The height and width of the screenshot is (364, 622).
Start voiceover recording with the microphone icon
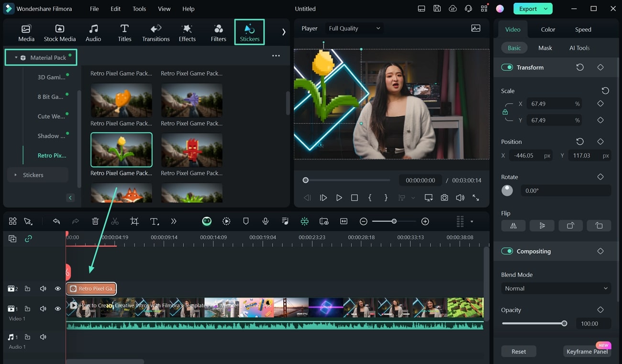265,221
